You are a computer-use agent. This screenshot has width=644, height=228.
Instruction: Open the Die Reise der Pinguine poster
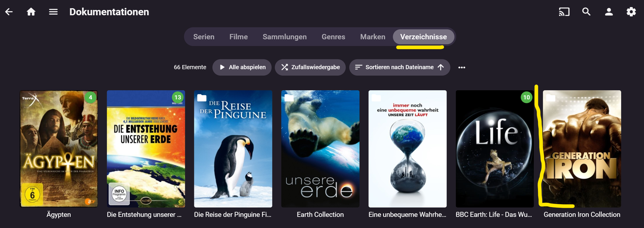click(x=233, y=149)
